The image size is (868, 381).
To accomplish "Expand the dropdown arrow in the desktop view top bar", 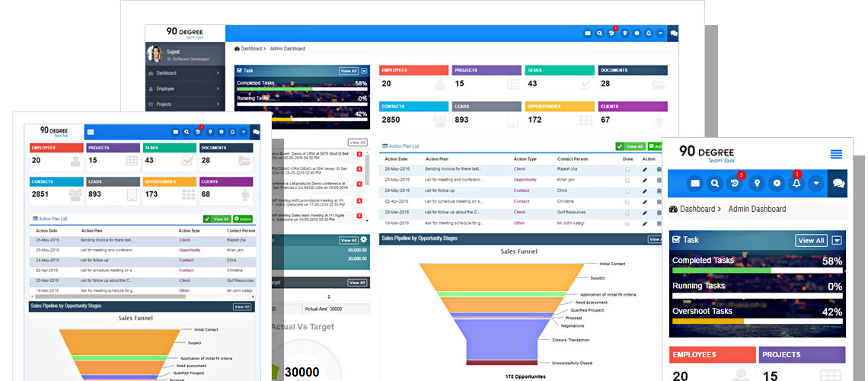I will coord(660,34).
